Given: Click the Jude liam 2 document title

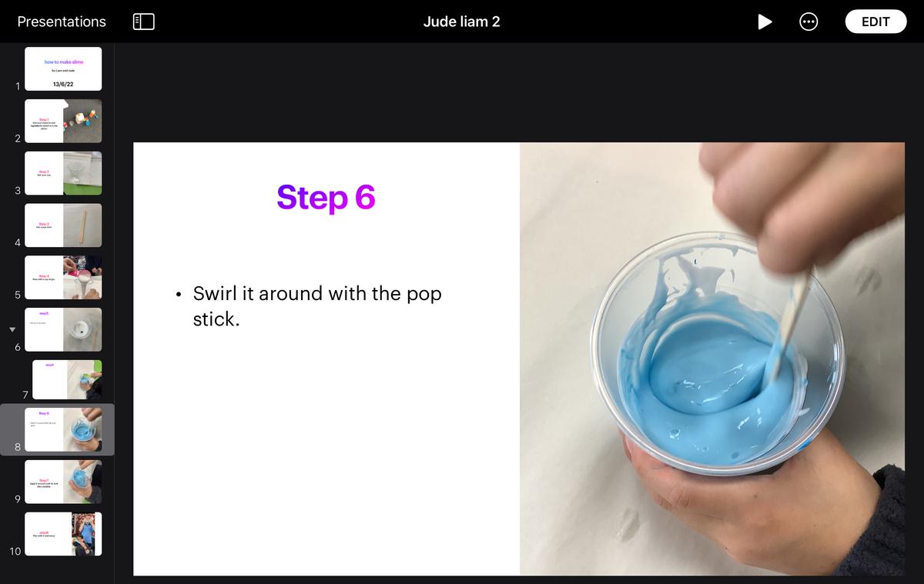Looking at the screenshot, I should [x=461, y=22].
